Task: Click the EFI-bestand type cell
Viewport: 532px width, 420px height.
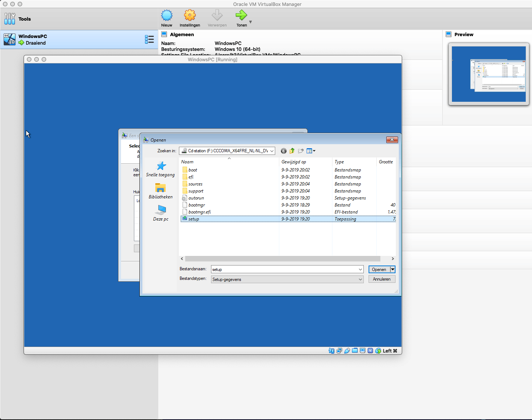Action: pyautogui.click(x=346, y=212)
